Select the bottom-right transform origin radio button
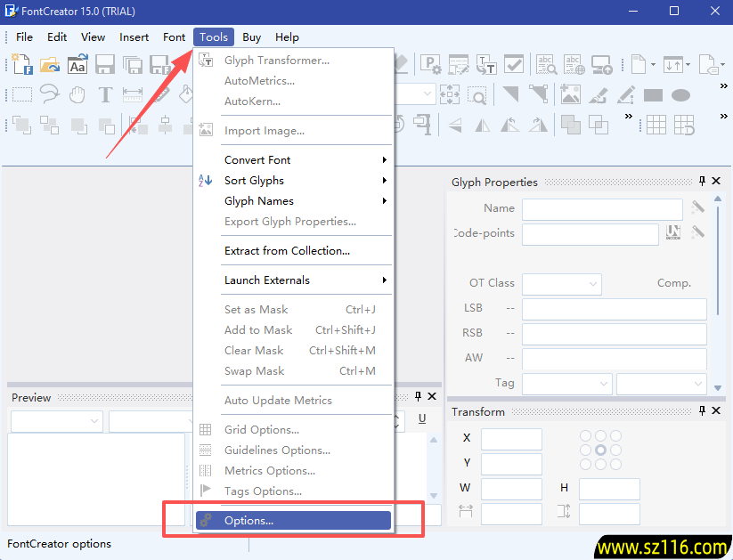This screenshot has width=733, height=560. (x=616, y=465)
